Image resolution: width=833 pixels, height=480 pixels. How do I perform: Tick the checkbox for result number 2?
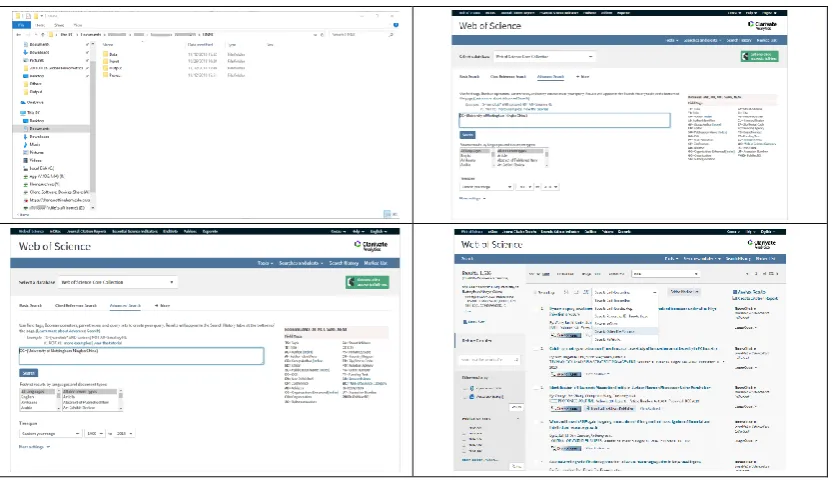coord(536,349)
